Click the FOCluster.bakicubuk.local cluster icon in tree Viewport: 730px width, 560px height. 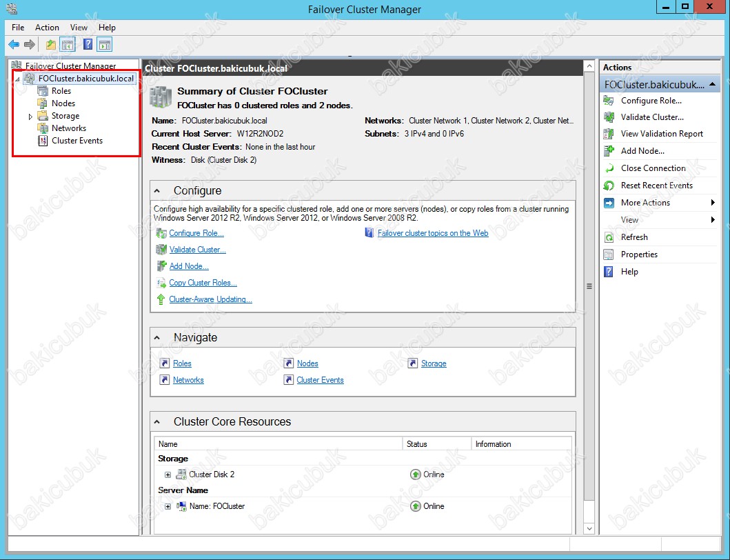tap(30, 78)
